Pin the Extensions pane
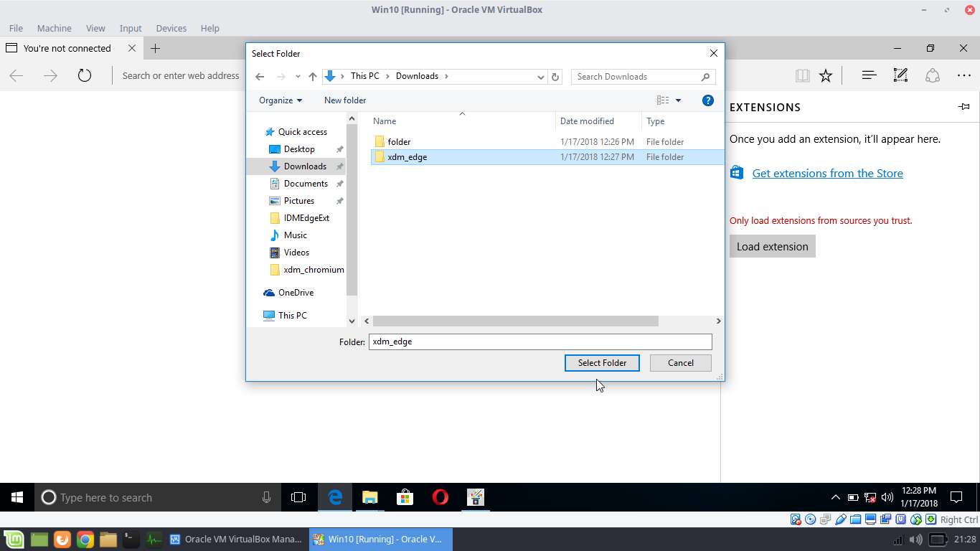The height and width of the screenshot is (551, 980). click(963, 107)
